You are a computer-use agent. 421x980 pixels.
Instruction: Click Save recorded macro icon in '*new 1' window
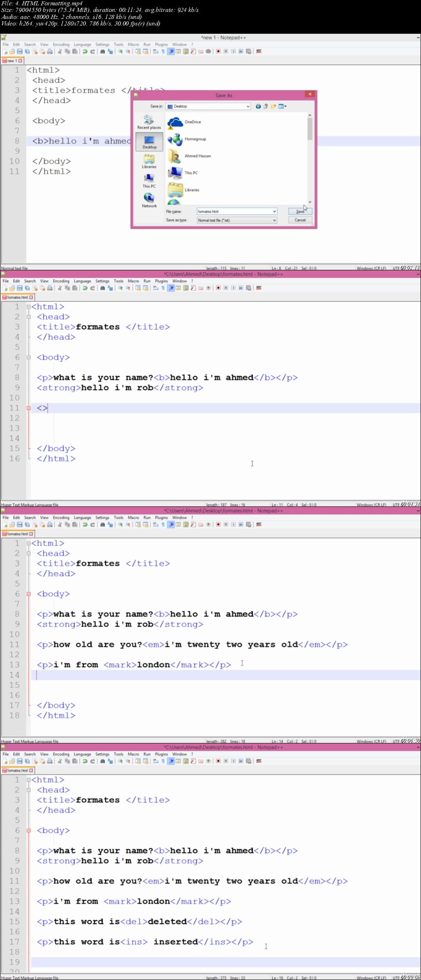pyautogui.click(x=249, y=51)
